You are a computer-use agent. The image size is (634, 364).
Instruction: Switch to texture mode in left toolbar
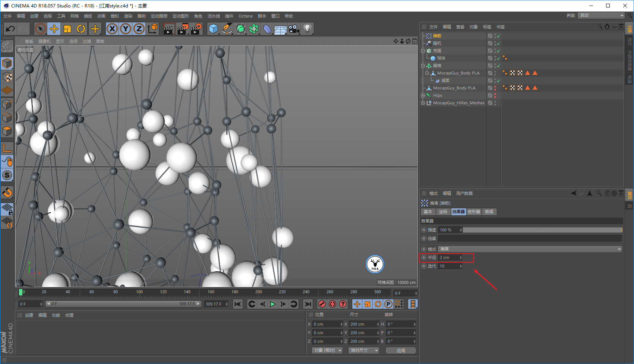[x=7, y=77]
